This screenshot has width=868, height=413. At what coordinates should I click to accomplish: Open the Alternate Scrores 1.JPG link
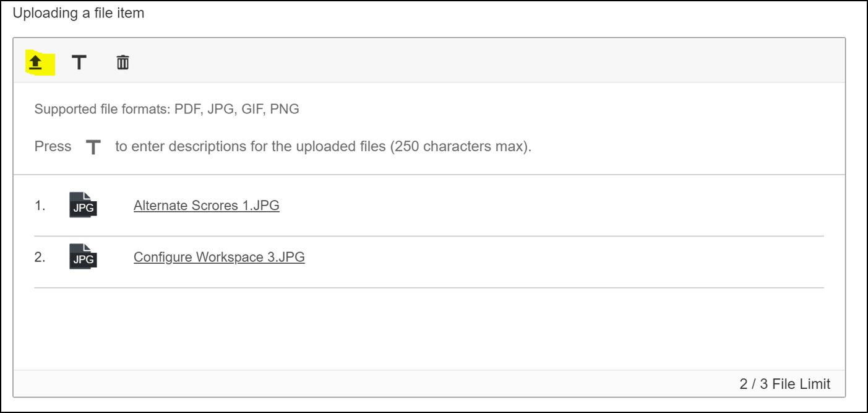coord(206,206)
